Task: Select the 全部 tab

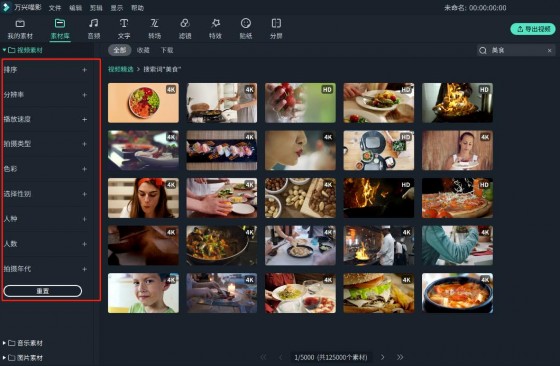Action: 120,50
